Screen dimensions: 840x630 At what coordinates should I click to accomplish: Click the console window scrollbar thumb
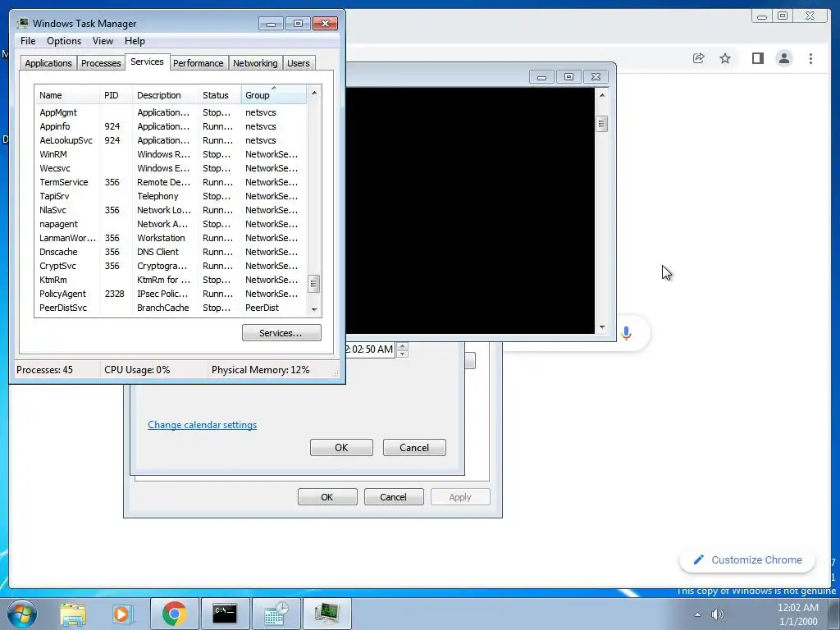(x=601, y=124)
